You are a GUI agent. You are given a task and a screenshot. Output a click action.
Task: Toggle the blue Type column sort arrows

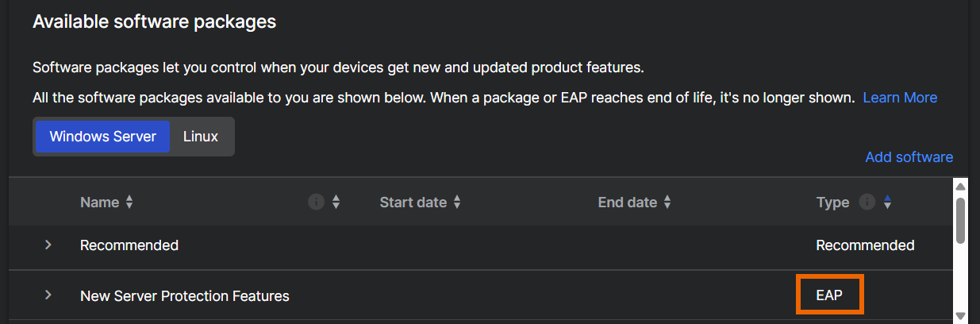click(x=887, y=202)
